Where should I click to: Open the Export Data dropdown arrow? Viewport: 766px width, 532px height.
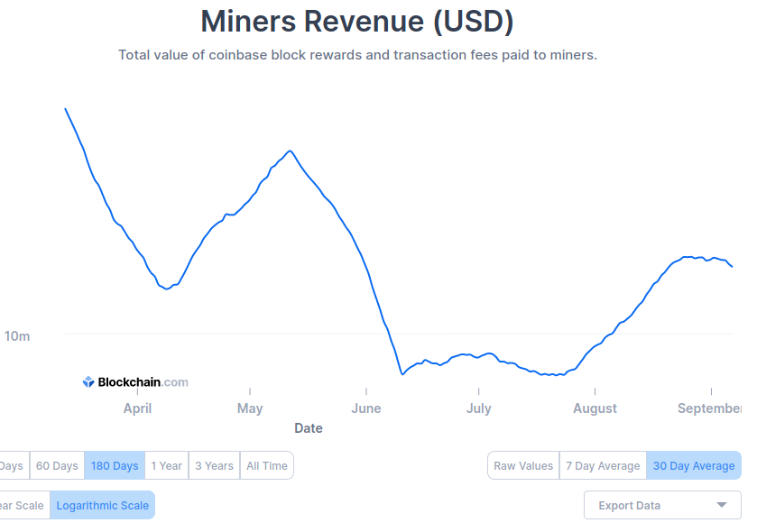click(x=722, y=505)
